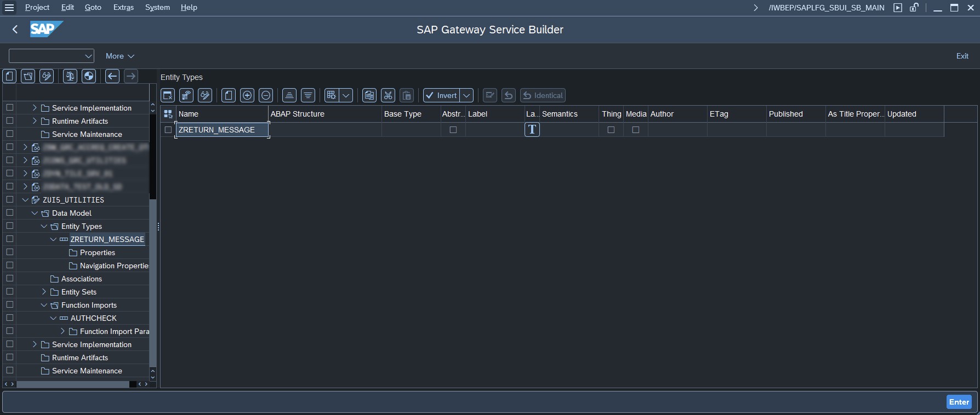Create a new project with the page icon
Screen dimensions: 980x415
coord(10,76)
